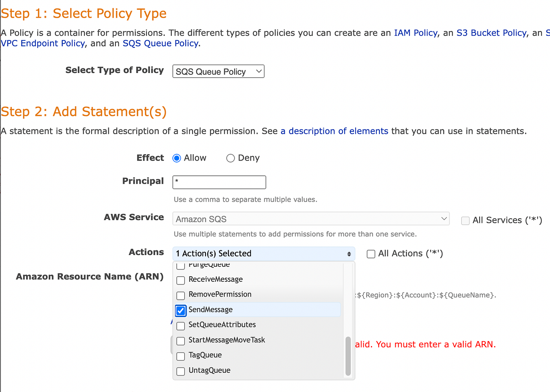
Task: Tick the TagQueue action checkbox
Action: click(x=181, y=356)
